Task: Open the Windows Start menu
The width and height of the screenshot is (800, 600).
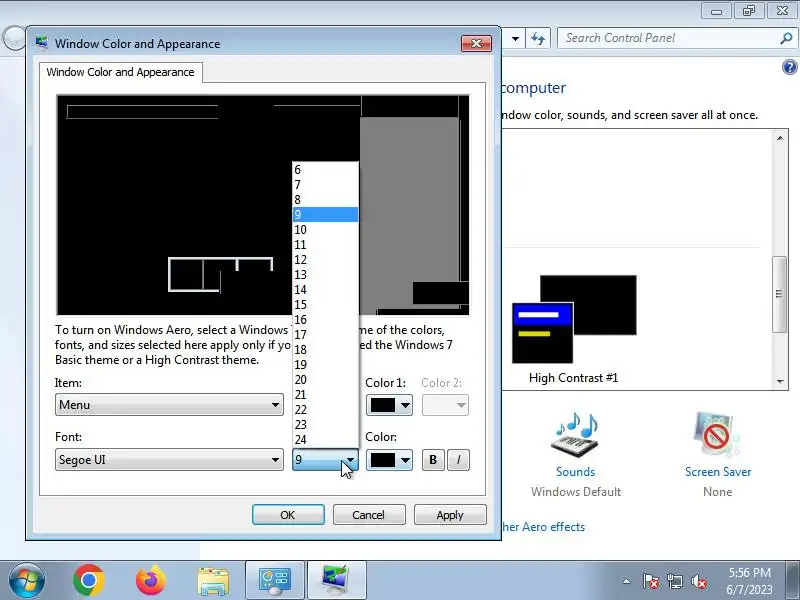Action: (26, 580)
